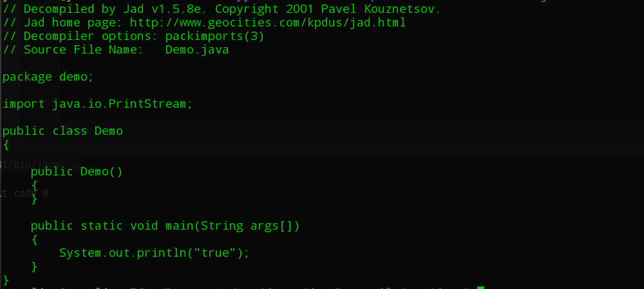644x289 pixels.
Task: Click the opening brace after class Demo
Action: [6, 144]
